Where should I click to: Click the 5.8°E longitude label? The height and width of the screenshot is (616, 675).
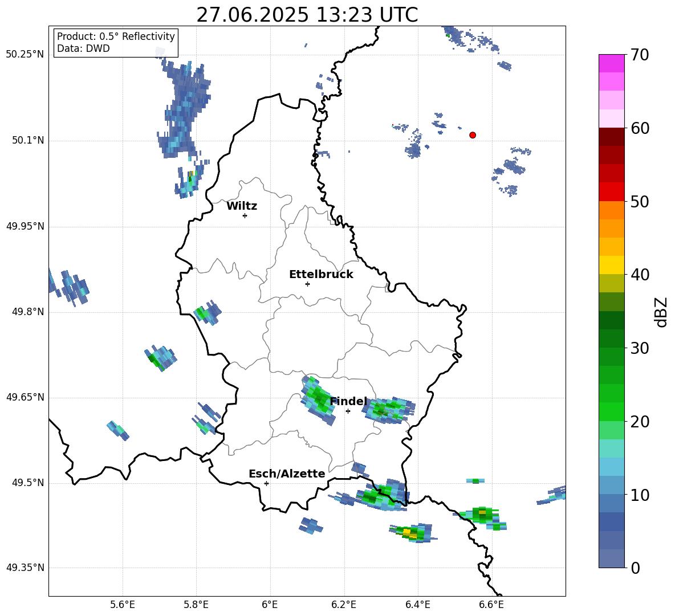coord(196,605)
